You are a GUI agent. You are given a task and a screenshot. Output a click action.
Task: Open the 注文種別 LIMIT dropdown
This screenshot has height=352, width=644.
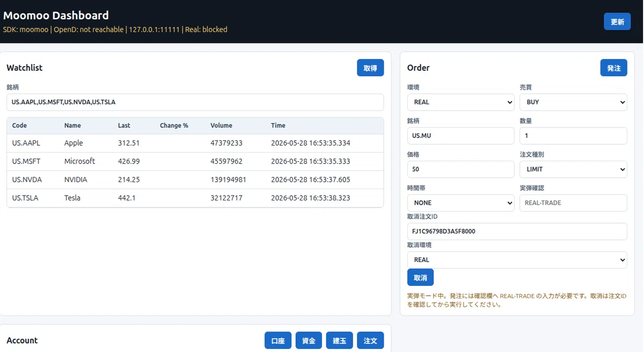coord(573,169)
